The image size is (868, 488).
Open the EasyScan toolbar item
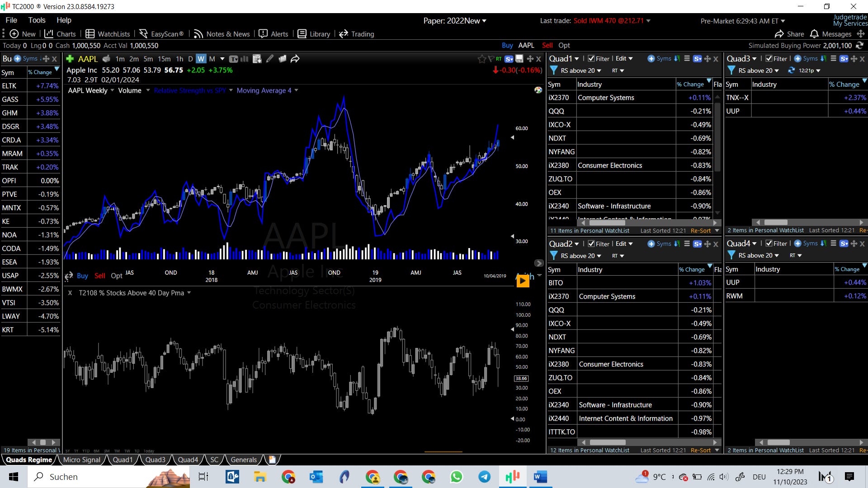pos(161,34)
